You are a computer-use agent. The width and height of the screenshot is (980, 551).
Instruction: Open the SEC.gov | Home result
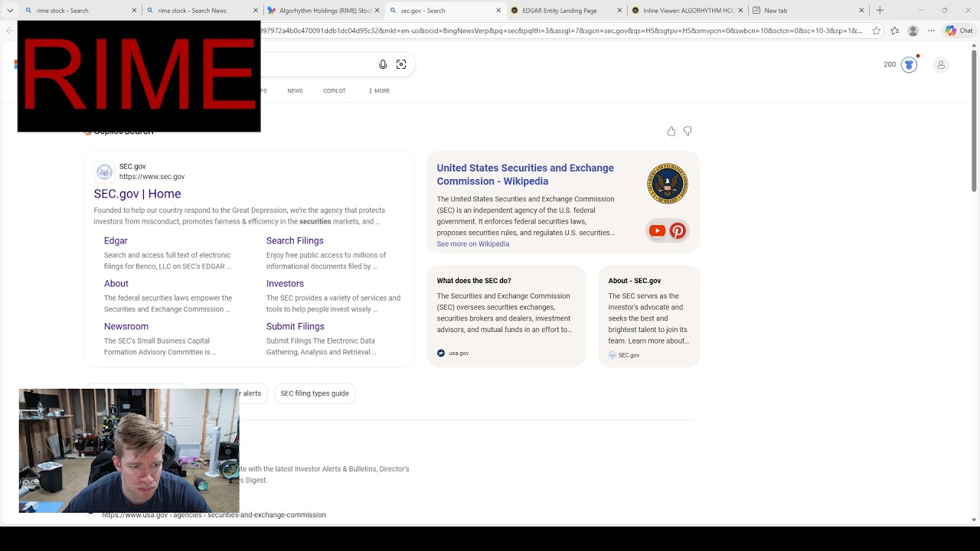[137, 194]
